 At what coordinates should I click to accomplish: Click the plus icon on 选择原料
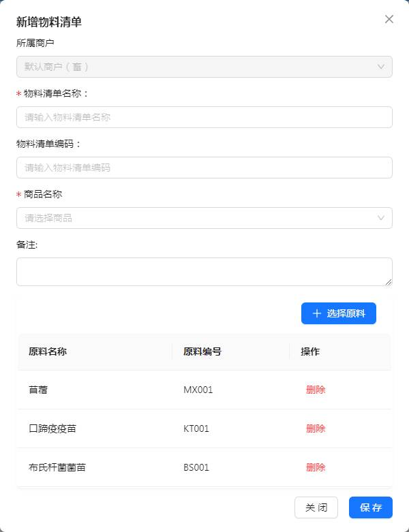click(316, 313)
